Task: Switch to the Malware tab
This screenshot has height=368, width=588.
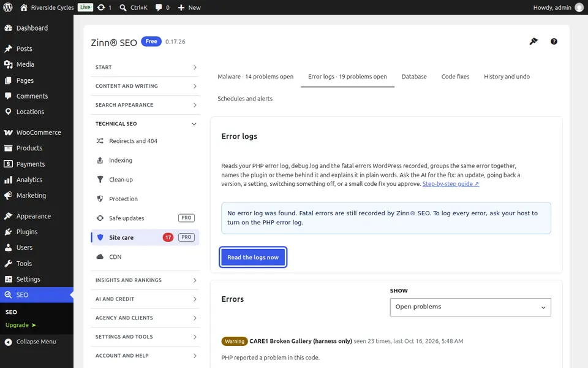Action: coord(255,77)
